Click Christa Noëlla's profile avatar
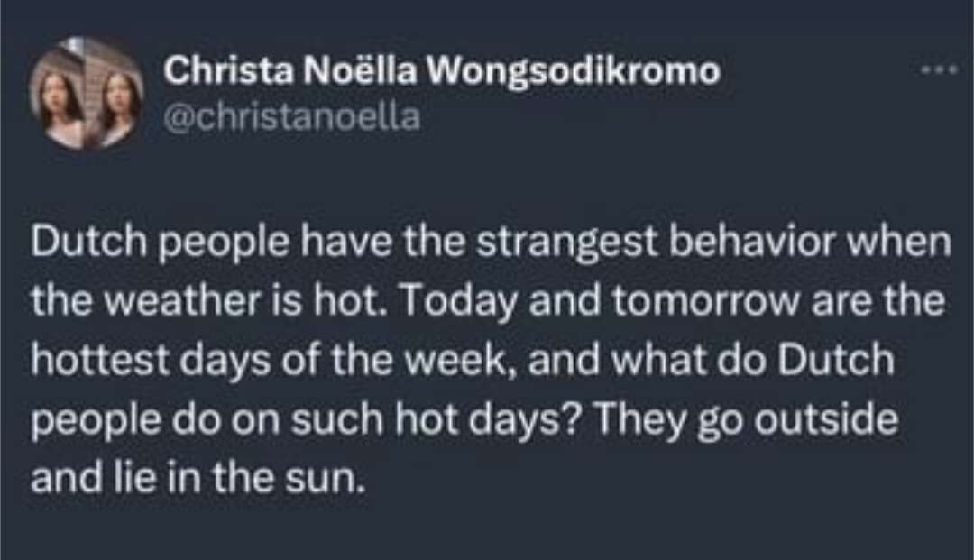 (86, 93)
